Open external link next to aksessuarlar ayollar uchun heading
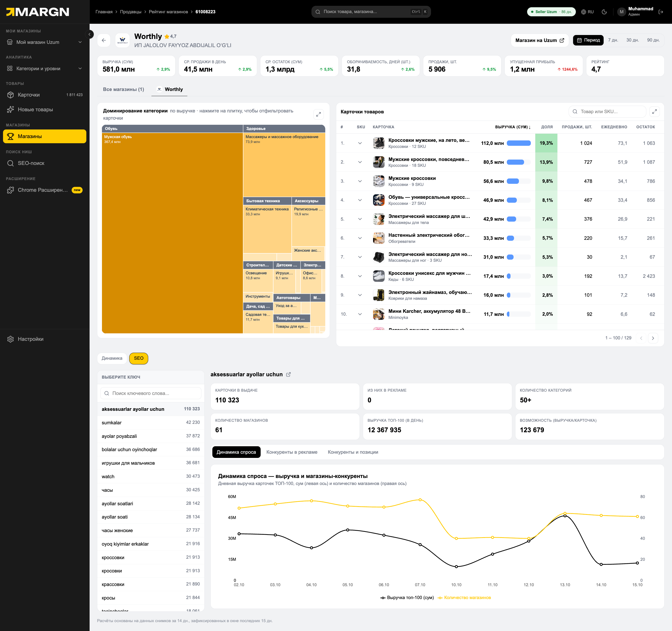Viewport: 672px width, 631px height. [x=288, y=374]
